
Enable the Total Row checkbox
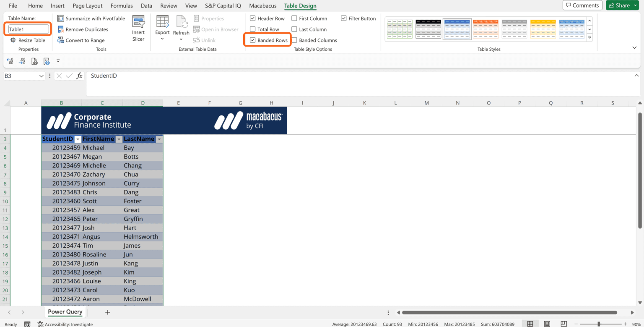pyautogui.click(x=253, y=29)
